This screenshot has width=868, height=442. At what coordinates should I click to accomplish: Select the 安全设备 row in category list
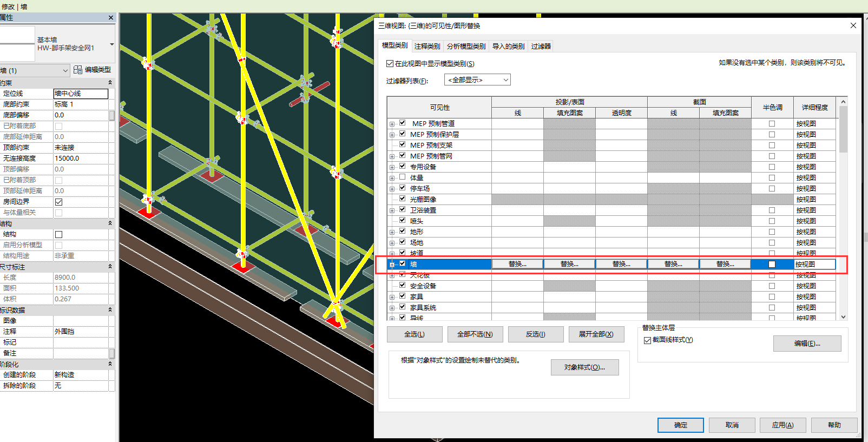click(423, 286)
